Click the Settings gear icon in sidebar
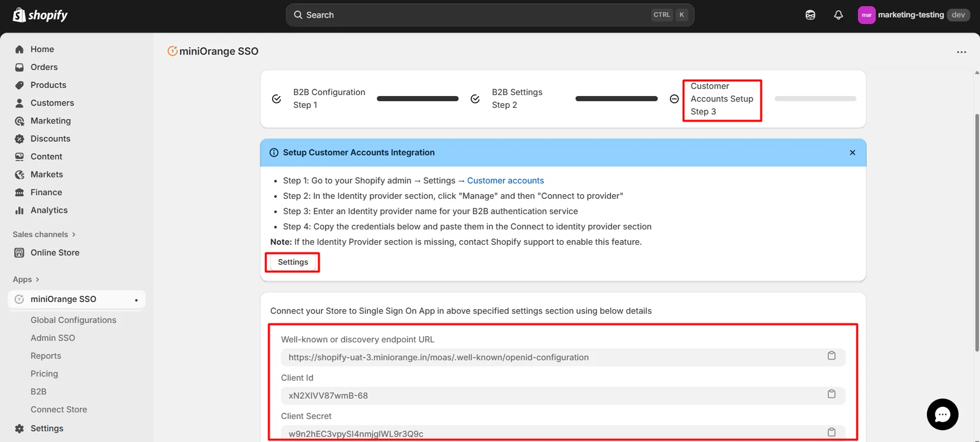This screenshot has height=442, width=980. (x=19, y=428)
